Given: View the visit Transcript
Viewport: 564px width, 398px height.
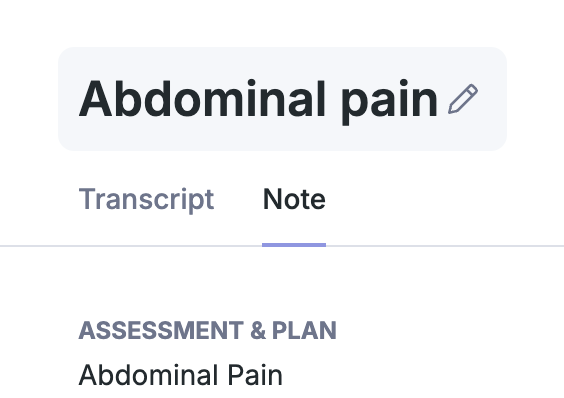Looking at the screenshot, I should (x=146, y=199).
